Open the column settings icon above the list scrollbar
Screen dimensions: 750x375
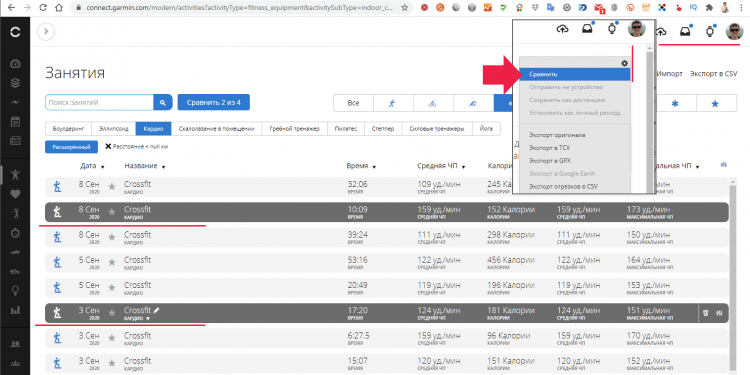pyautogui.click(x=724, y=165)
